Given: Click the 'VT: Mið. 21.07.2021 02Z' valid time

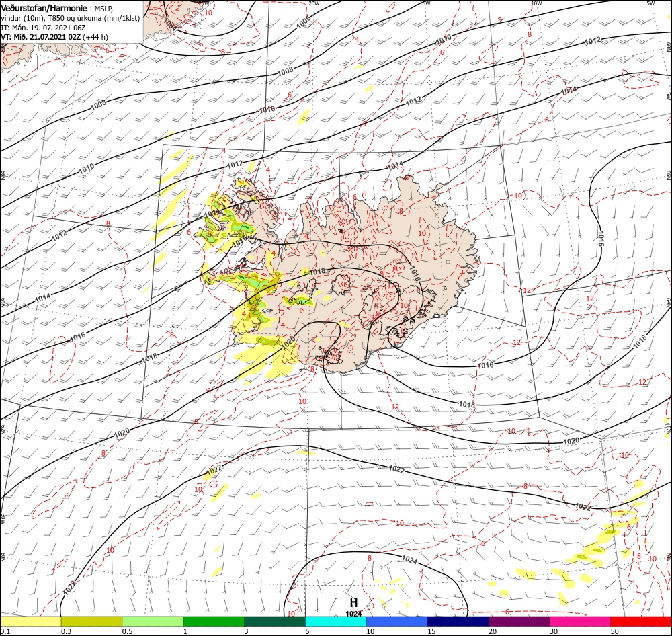Looking at the screenshot, I should [x=41, y=37].
